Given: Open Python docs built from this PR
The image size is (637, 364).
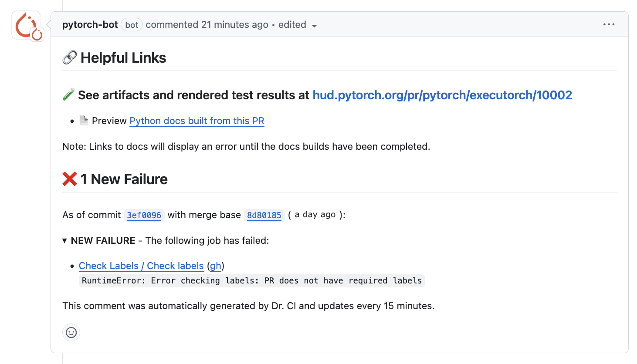Looking at the screenshot, I should 197,121.
